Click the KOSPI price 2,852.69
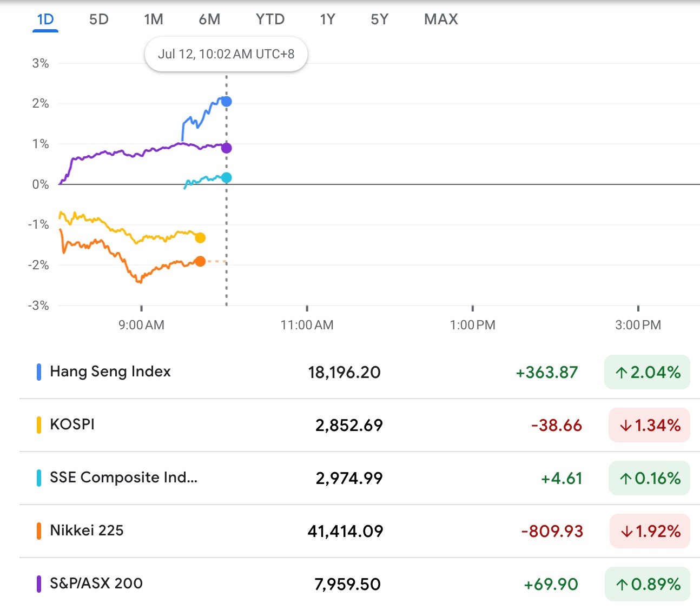This screenshot has height=610, width=700. 349,425
